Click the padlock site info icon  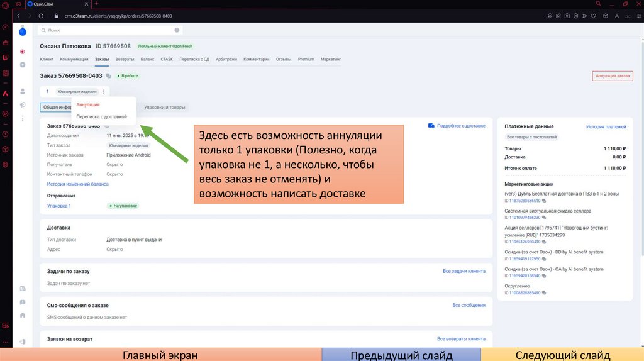click(56, 16)
